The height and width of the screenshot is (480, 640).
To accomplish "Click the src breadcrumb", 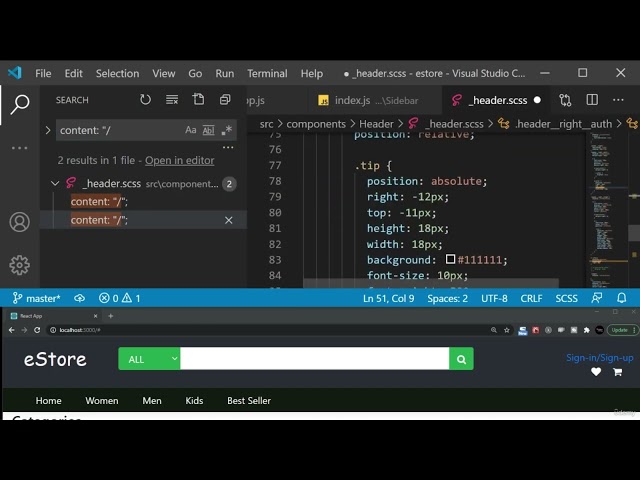I will click(267, 124).
